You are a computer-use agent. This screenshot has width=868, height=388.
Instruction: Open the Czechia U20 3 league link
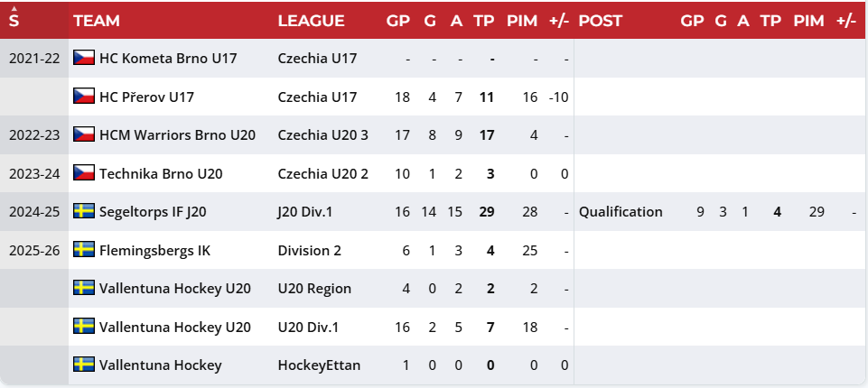coord(322,134)
